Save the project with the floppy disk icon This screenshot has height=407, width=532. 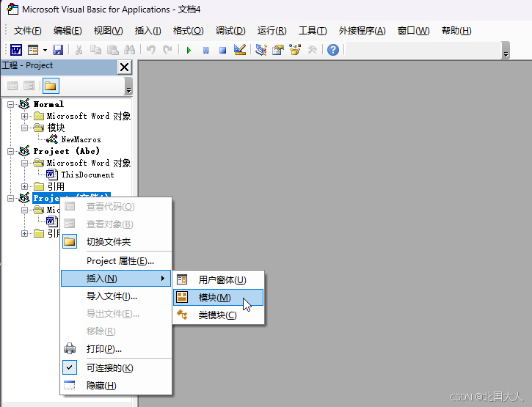click(58, 50)
